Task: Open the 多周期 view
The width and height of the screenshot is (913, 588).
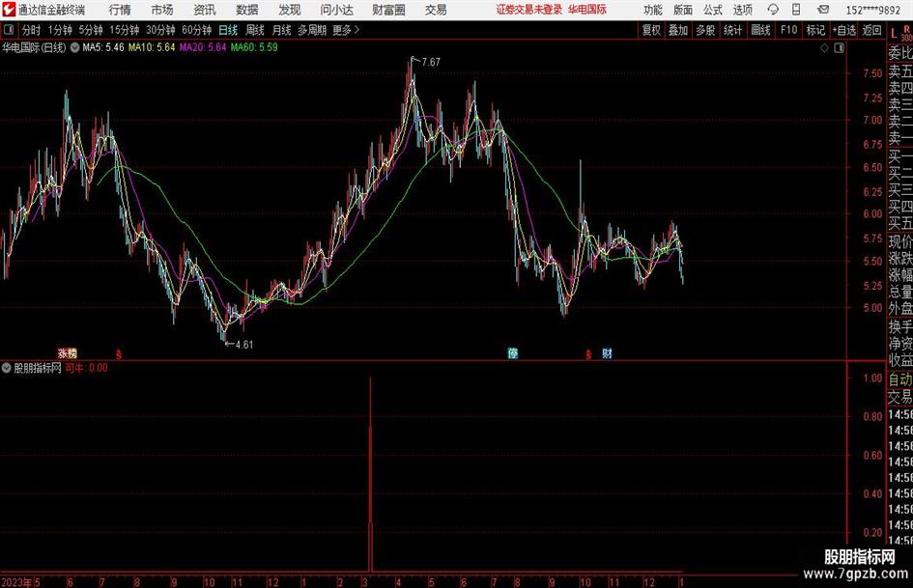Action: (312, 30)
